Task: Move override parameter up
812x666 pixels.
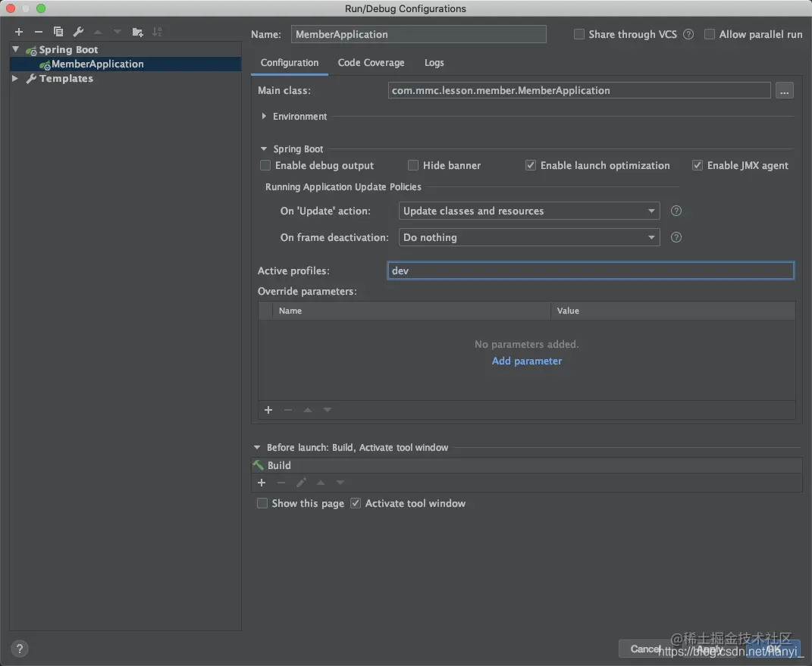Action: pos(308,410)
